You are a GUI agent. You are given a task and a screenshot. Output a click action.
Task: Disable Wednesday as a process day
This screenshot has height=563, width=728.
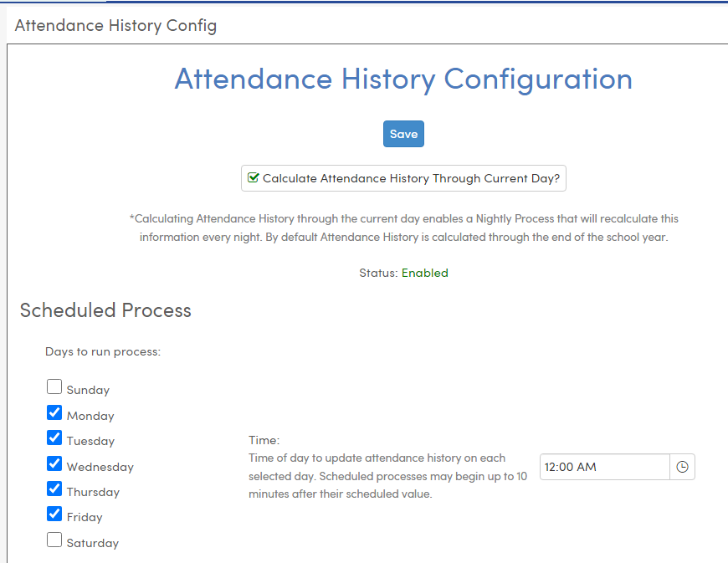54,463
